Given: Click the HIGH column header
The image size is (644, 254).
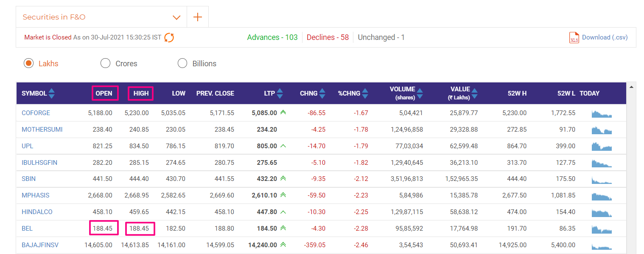Looking at the screenshot, I should click(x=141, y=93).
